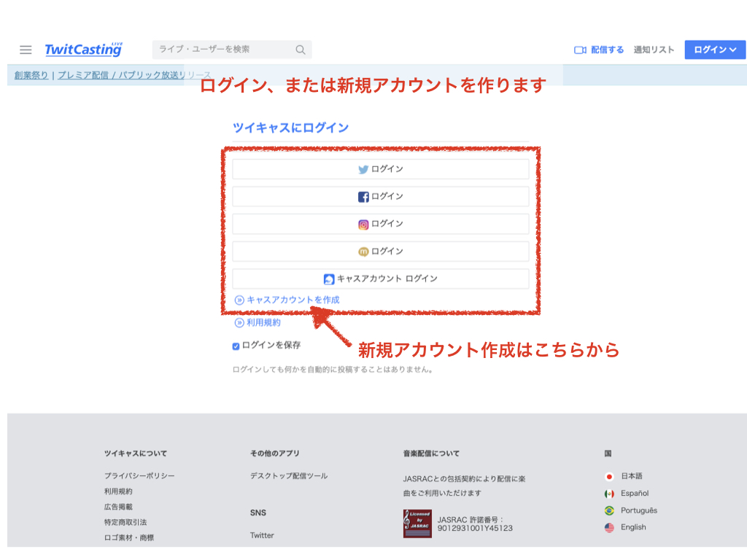
Task: Click the JASRAC license badge
Action: click(x=417, y=524)
